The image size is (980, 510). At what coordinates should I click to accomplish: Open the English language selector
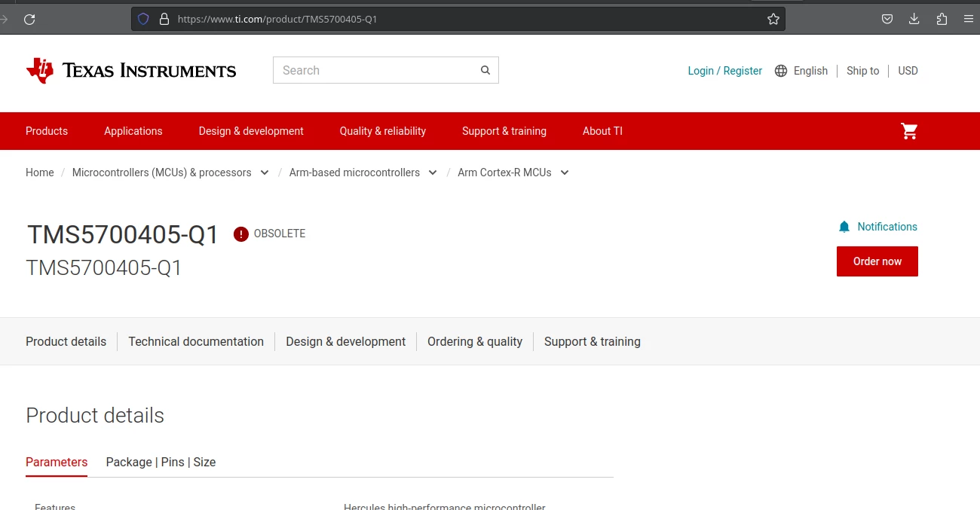[810, 71]
